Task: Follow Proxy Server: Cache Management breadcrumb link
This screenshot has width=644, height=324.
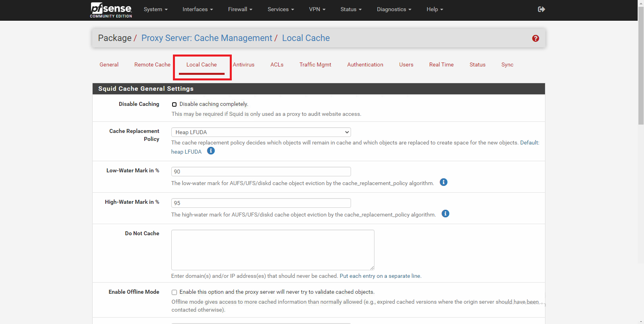Action: 207,38
